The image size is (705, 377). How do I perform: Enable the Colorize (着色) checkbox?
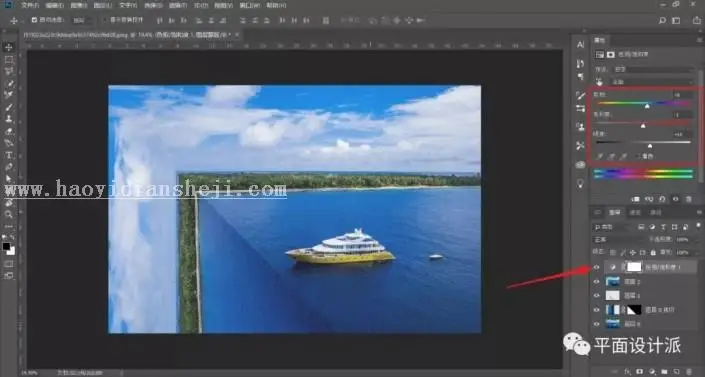tap(638, 157)
